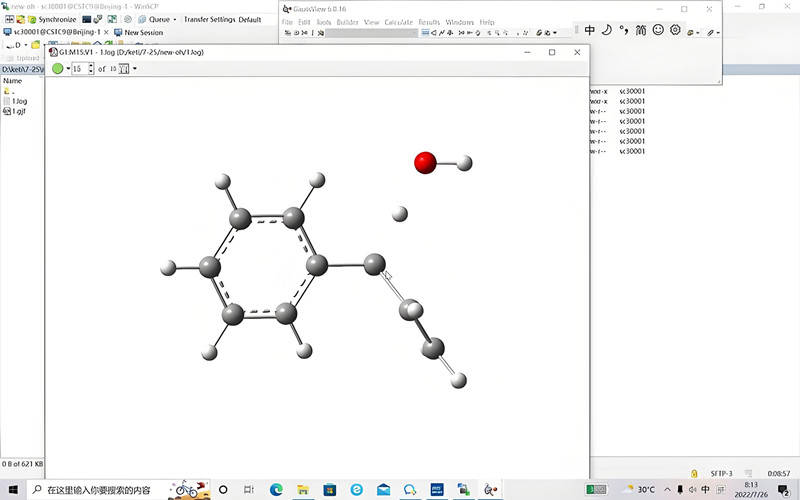Open the Queue dropdown in WinSCP
The height and width of the screenshot is (500, 800).
(x=161, y=19)
